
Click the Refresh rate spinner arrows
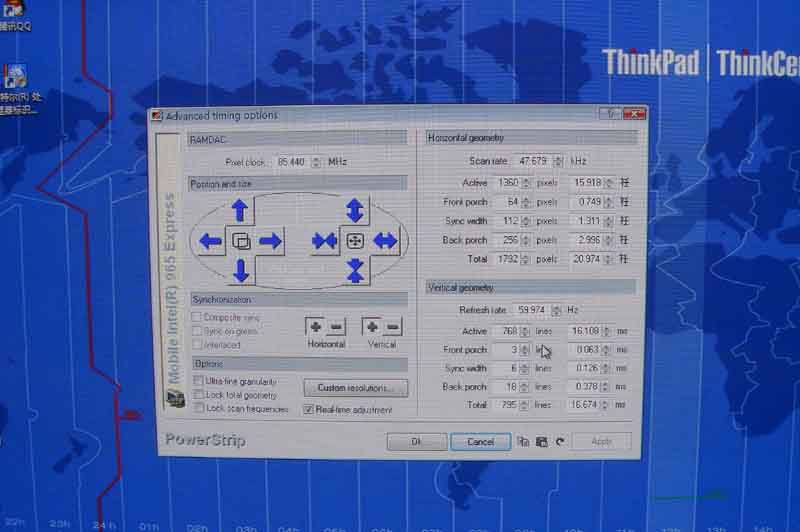tap(557, 311)
